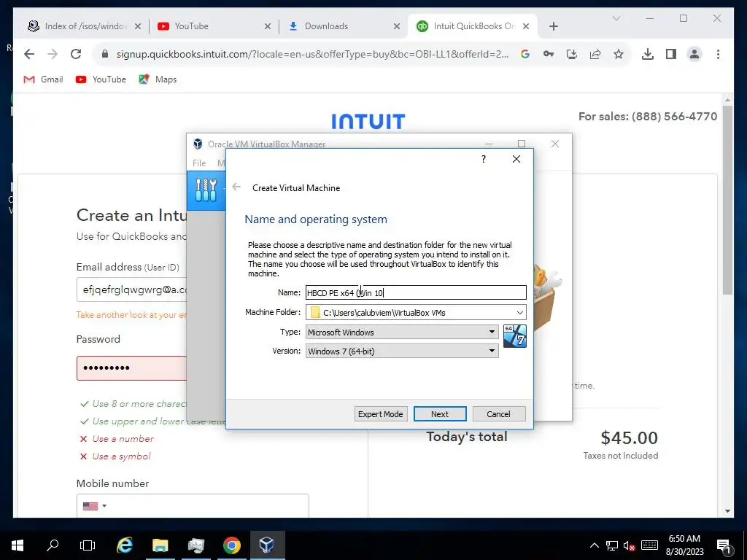Screen dimensions: 747x560
Task: Click the Password field on Intuit page
Action: coord(132,367)
